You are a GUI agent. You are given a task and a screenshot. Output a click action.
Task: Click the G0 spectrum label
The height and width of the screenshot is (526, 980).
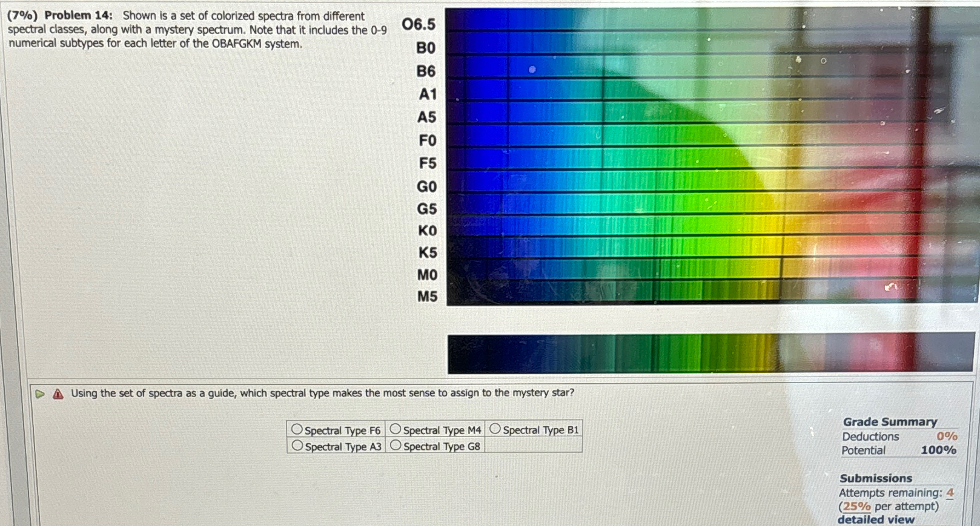426,186
